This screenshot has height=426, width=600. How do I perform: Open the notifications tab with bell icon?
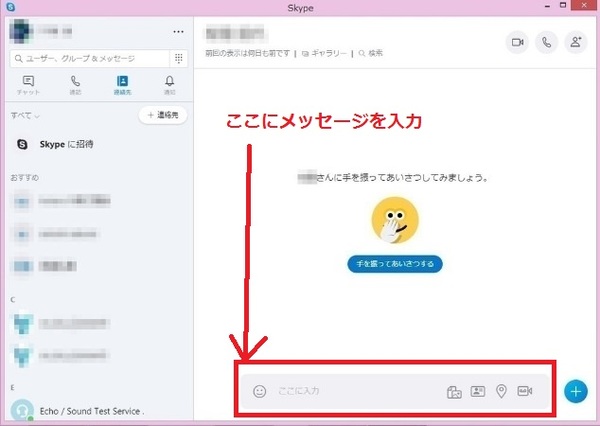pos(170,85)
